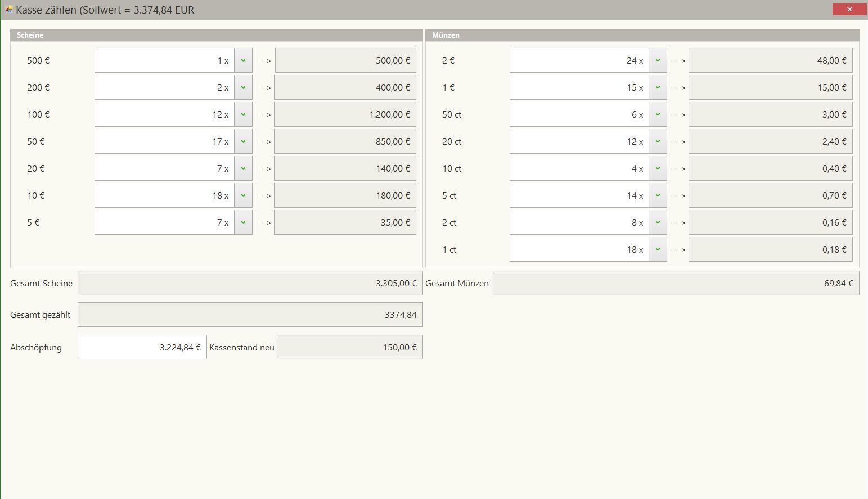
Task: Focus the 10 ct coin count field
Action: (579, 168)
